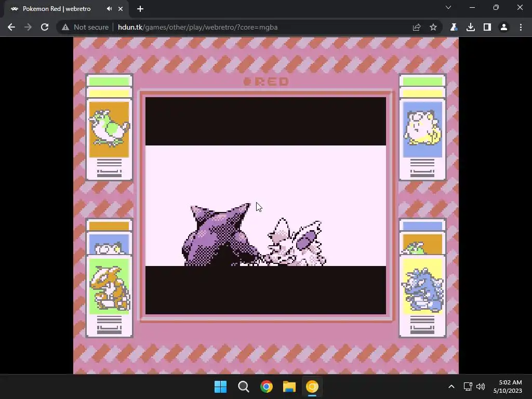Mute the Pokemon Red tab audio
The height and width of the screenshot is (399, 532).
click(x=109, y=9)
